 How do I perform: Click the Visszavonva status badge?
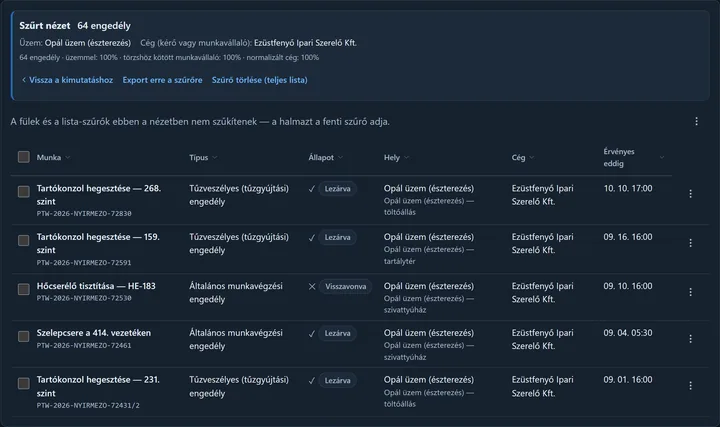[x=346, y=287]
